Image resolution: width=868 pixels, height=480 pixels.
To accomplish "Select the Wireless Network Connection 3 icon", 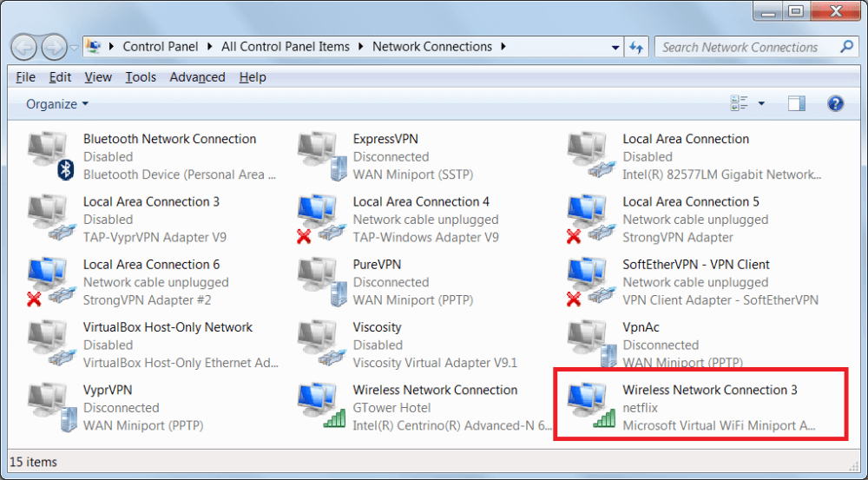I will click(591, 406).
